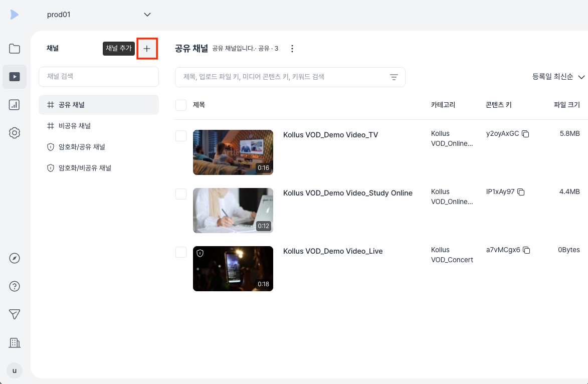Click the 파일 크기 column header
This screenshot has width=588, height=384.
566,105
